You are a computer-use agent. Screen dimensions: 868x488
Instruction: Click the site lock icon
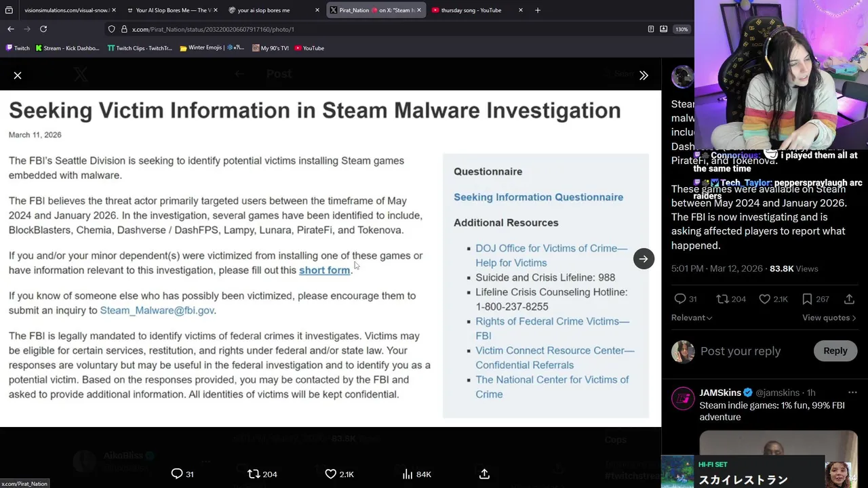124,29
